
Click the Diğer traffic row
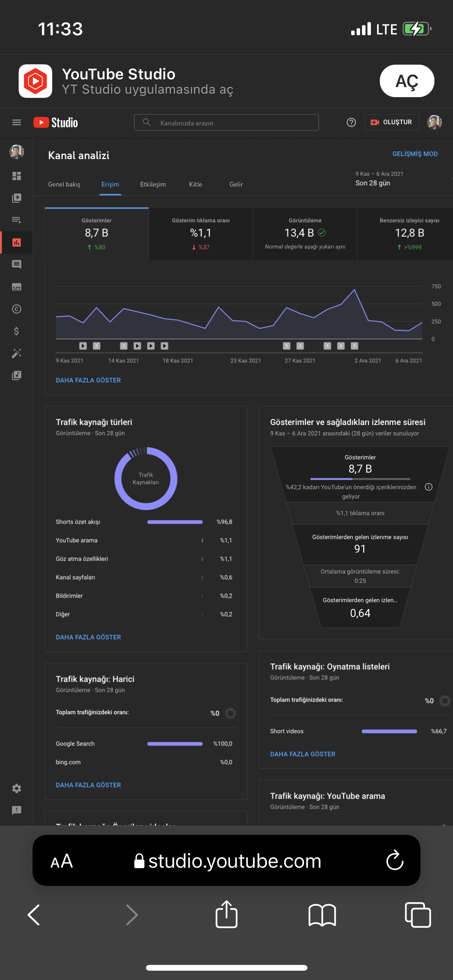click(x=144, y=614)
